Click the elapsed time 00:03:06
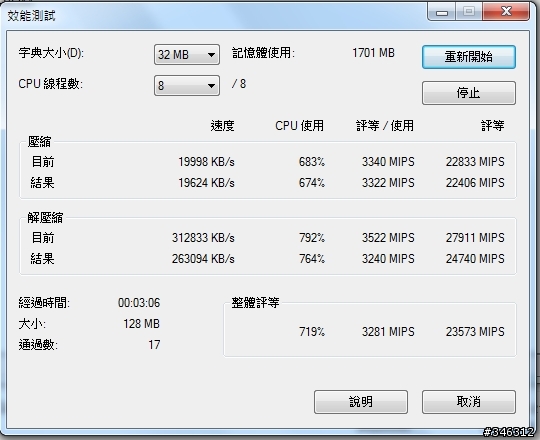540x440 pixels. tap(139, 303)
